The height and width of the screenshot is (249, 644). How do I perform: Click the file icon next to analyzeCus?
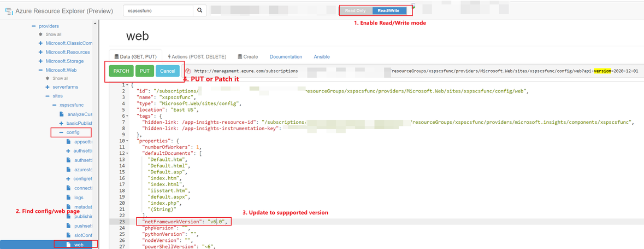62,114
